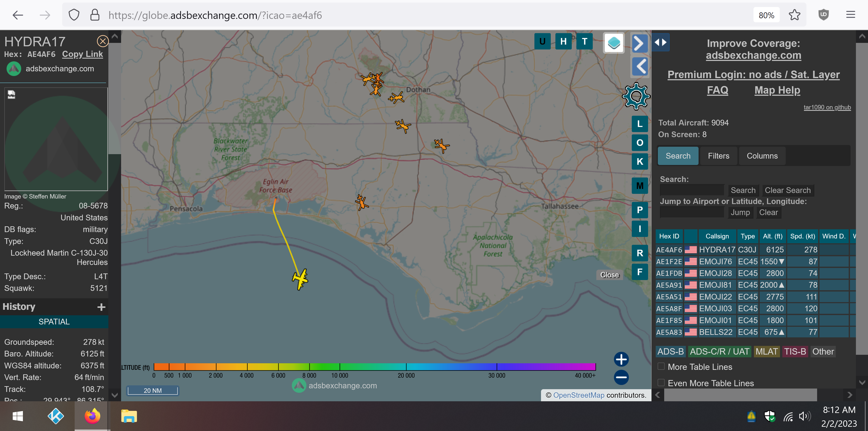Open the Firefox hamburger menu
The image size is (868, 431).
point(850,15)
